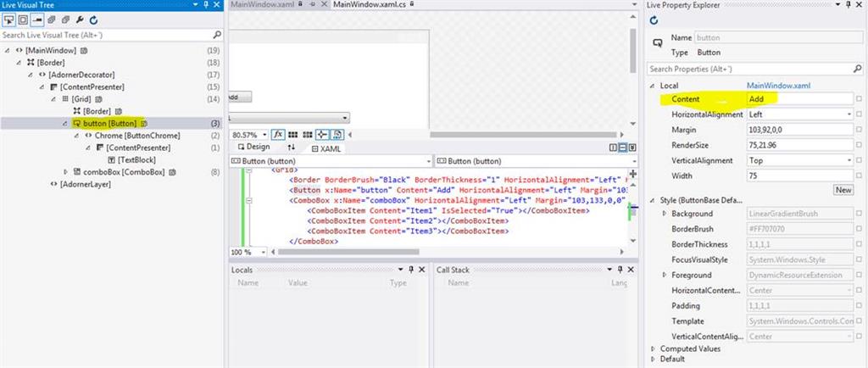This screenshot has height=368, width=868.
Task: Collapse the Local properties section
Action: 654,86
